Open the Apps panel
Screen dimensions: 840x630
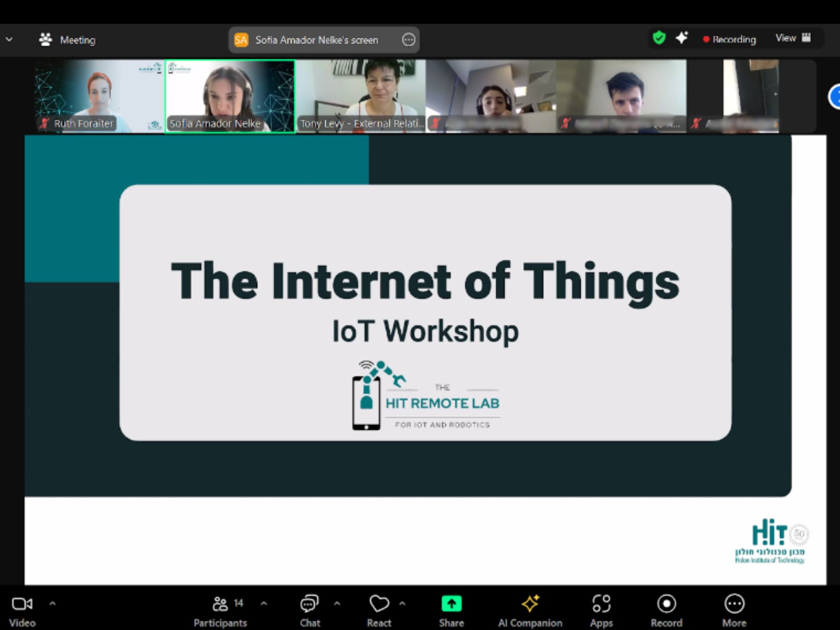point(601,611)
